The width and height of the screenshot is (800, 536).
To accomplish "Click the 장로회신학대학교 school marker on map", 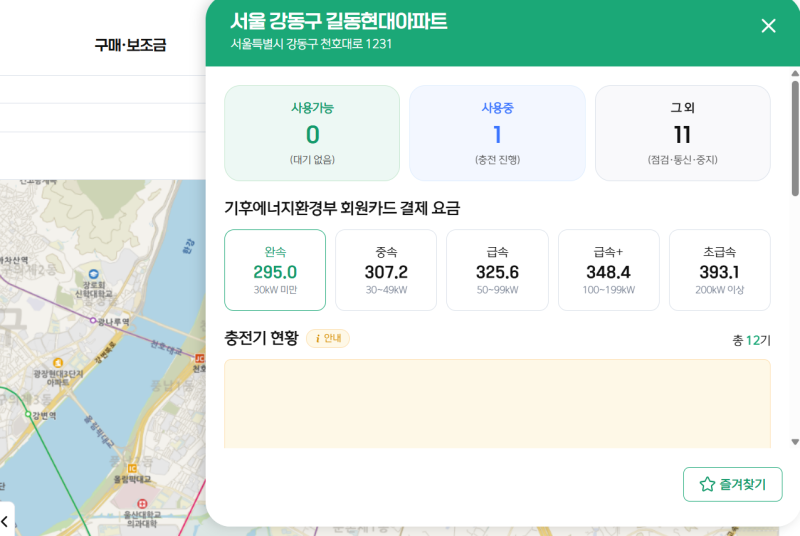I will coord(93,274).
